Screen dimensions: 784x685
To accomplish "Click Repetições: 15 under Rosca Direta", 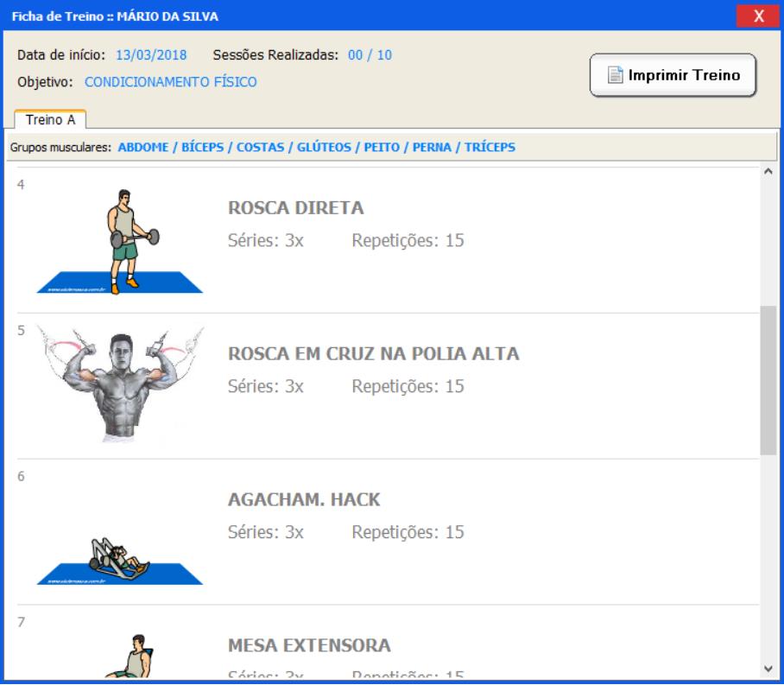I will [x=408, y=241].
